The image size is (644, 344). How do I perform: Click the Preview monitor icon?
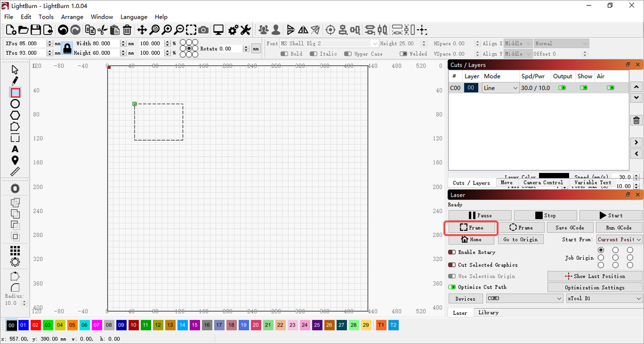(x=219, y=30)
